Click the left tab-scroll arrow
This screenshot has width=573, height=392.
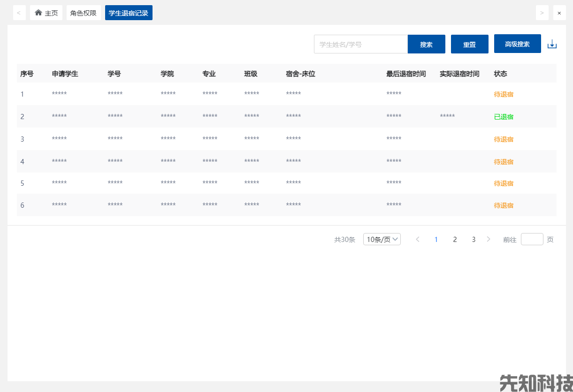[19, 13]
